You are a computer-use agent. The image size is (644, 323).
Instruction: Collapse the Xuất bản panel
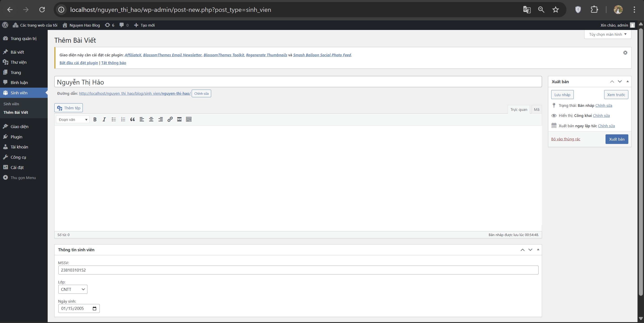pyautogui.click(x=627, y=81)
